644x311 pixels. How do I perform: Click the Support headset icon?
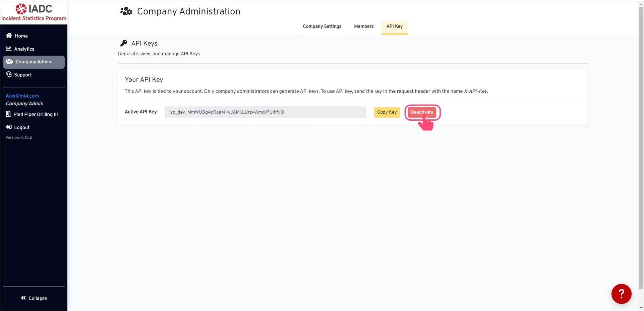(x=9, y=74)
